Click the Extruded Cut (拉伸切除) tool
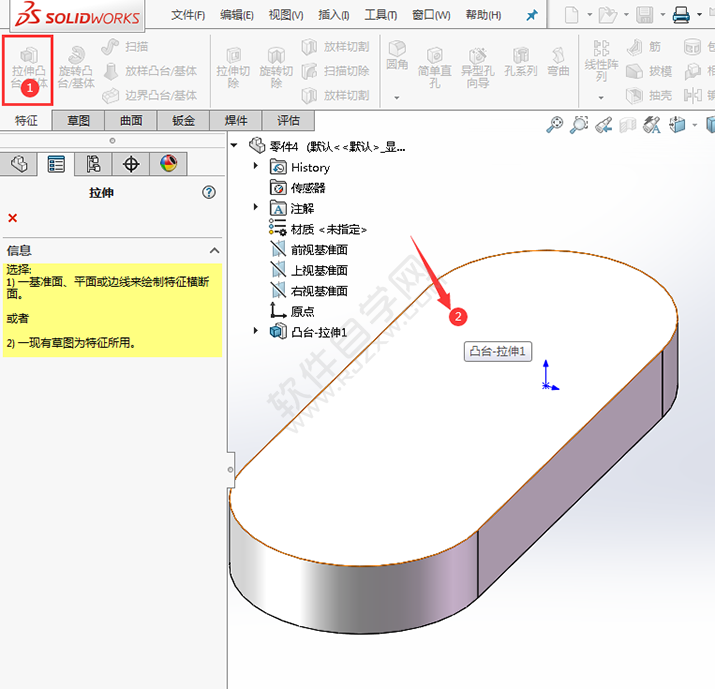715x689 pixels. (233, 66)
